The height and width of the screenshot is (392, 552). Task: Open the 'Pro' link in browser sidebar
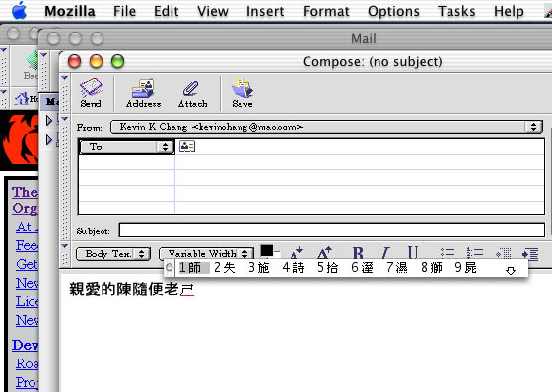(27, 382)
